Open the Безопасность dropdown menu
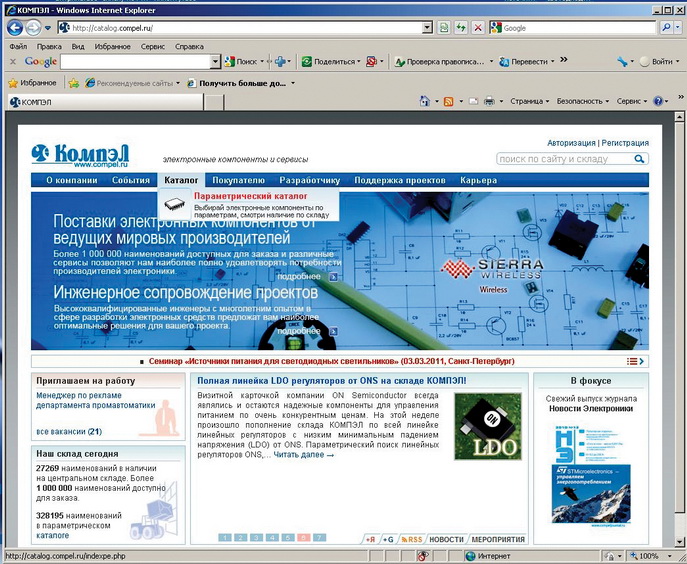 tap(583, 101)
